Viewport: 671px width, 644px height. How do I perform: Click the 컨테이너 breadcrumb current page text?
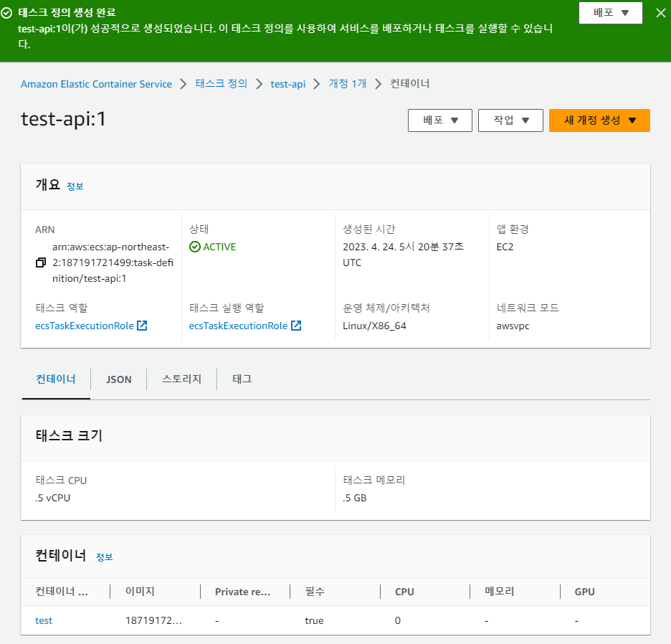click(409, 83)
